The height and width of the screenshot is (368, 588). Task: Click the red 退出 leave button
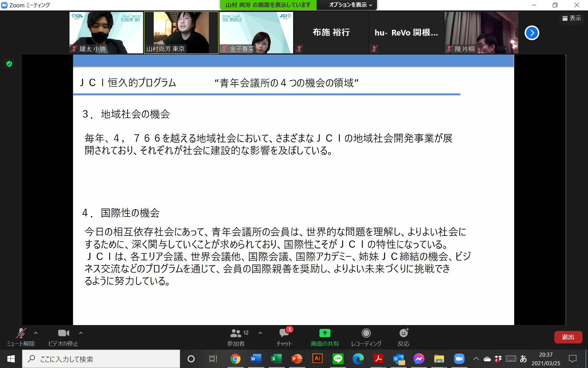[568, 337]
